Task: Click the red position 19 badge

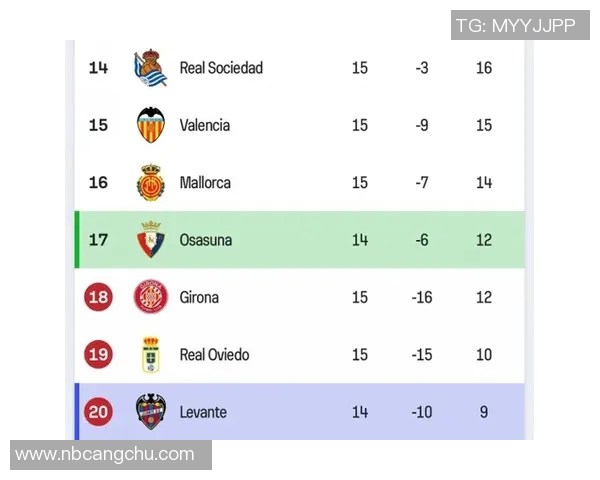Action: (99, 355)
